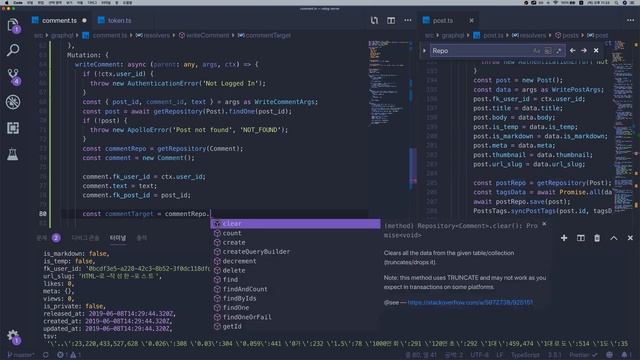Open the Explorer view in activity bar

point(13,24)
